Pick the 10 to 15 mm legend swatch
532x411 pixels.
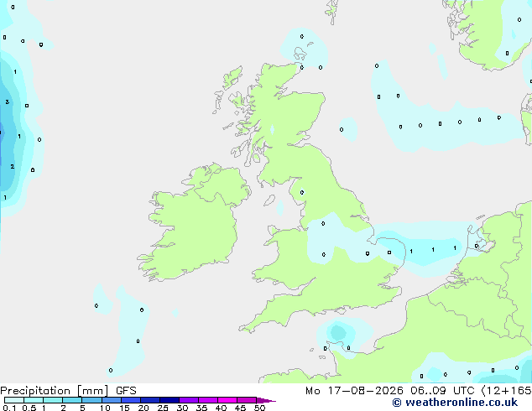[111, 400]
